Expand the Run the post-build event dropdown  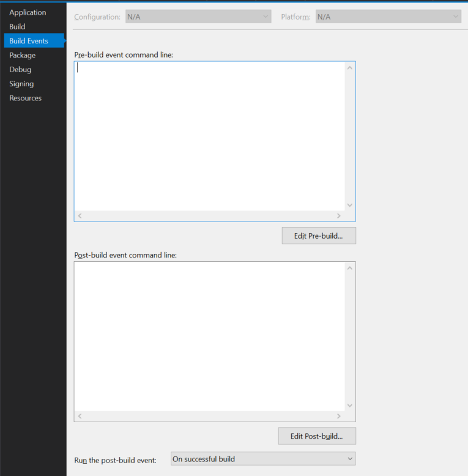[x=263, y=459]
